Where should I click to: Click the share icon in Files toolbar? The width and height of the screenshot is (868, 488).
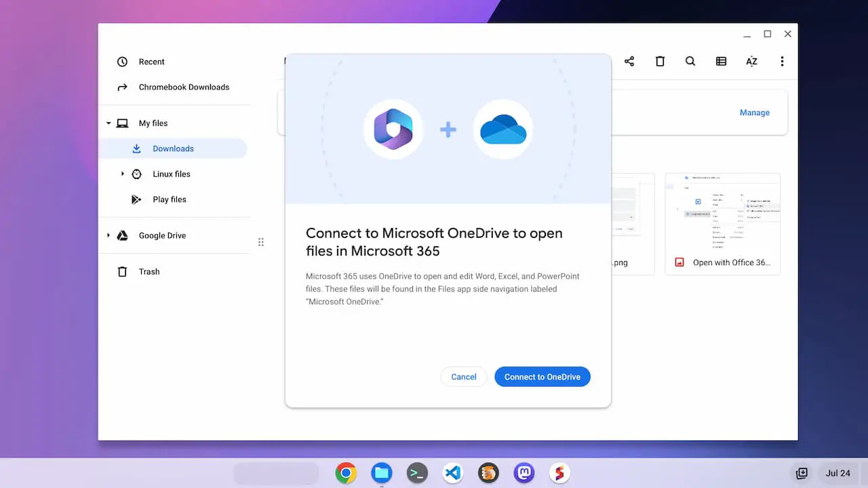pos(629,62)
